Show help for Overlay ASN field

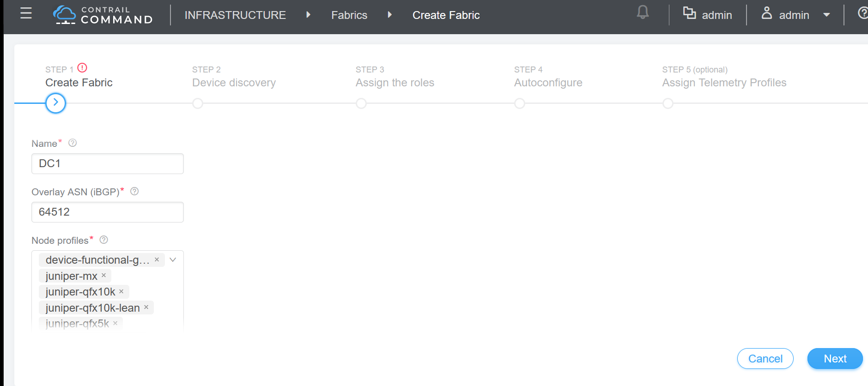coord(134,192)
